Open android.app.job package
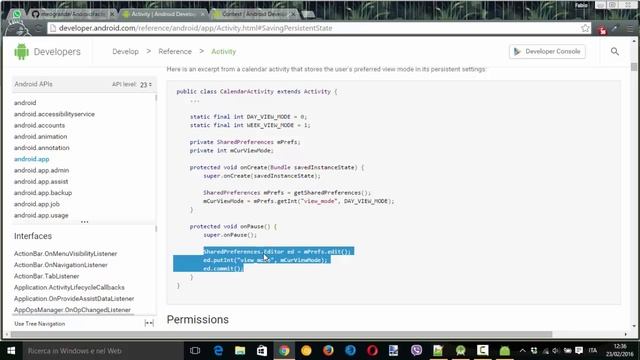 (x=37, y=204)
